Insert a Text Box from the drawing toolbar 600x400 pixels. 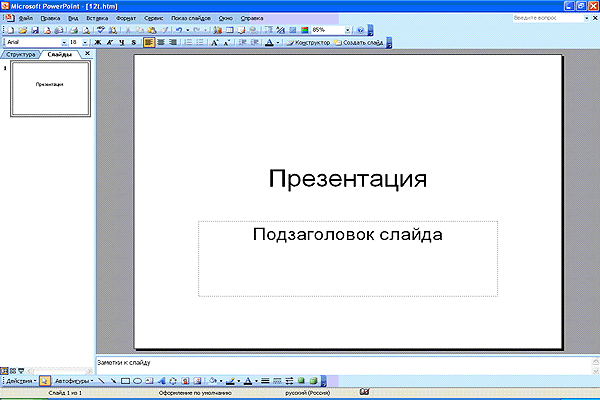[149, 381]
